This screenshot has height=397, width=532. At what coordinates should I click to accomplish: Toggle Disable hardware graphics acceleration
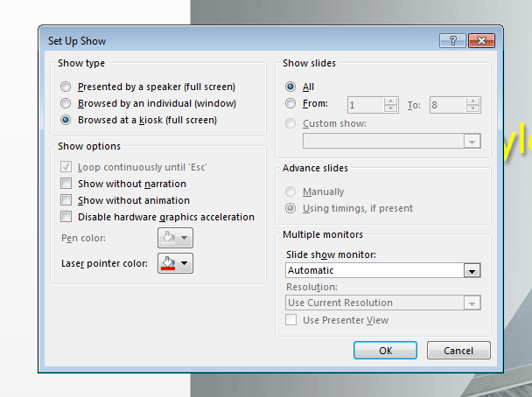(x=66, y=217)
